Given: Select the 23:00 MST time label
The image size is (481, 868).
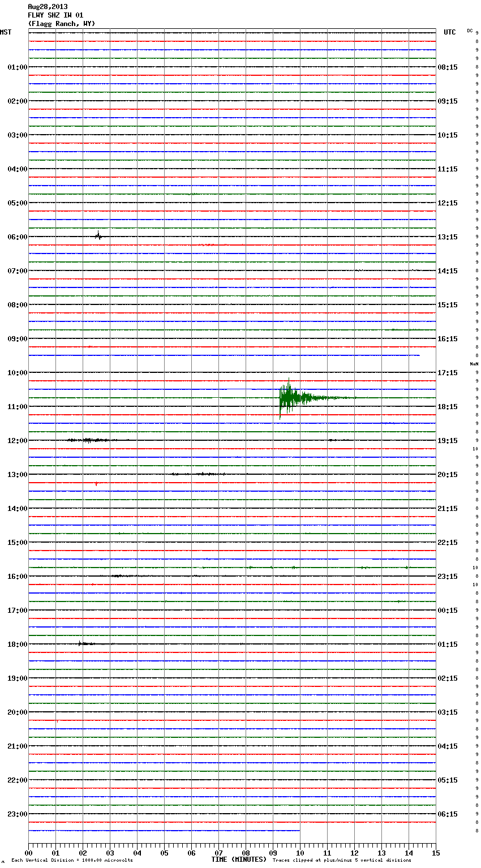Looking at the screenshot, I should pos(17,814).
